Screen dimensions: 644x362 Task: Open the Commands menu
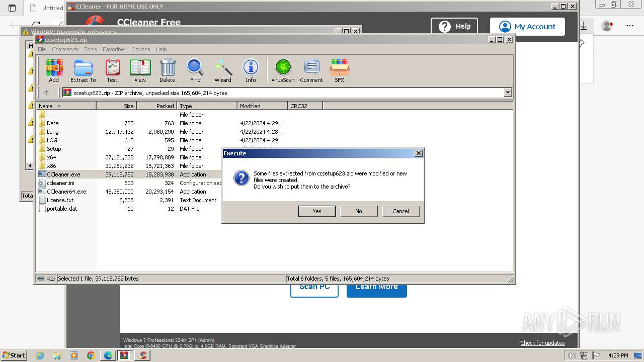[65, 49]
